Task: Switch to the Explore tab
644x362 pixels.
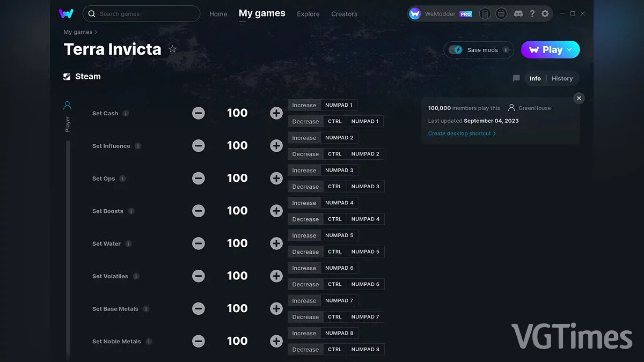Action: (308, 14)
